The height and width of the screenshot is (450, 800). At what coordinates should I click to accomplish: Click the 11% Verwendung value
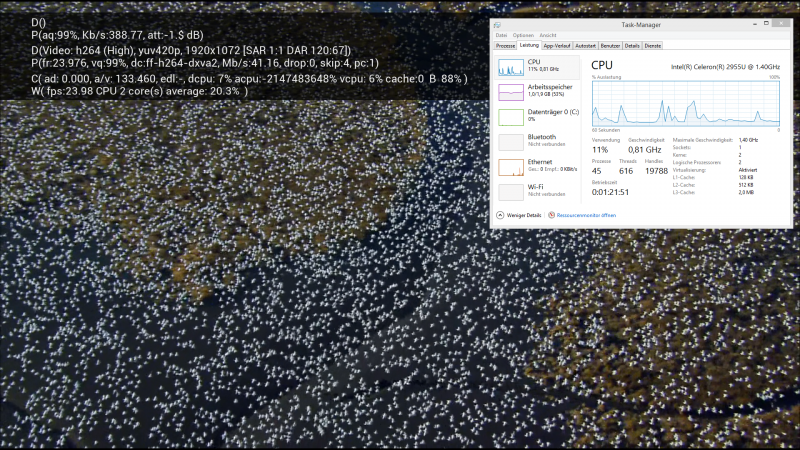pos(600,150)
